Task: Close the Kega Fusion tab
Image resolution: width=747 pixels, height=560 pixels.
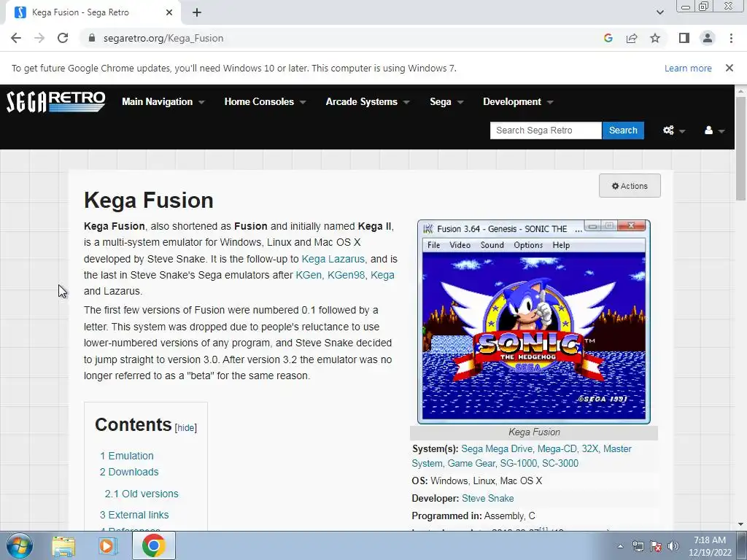Action: pyautogui.click(x=169, y=12)
